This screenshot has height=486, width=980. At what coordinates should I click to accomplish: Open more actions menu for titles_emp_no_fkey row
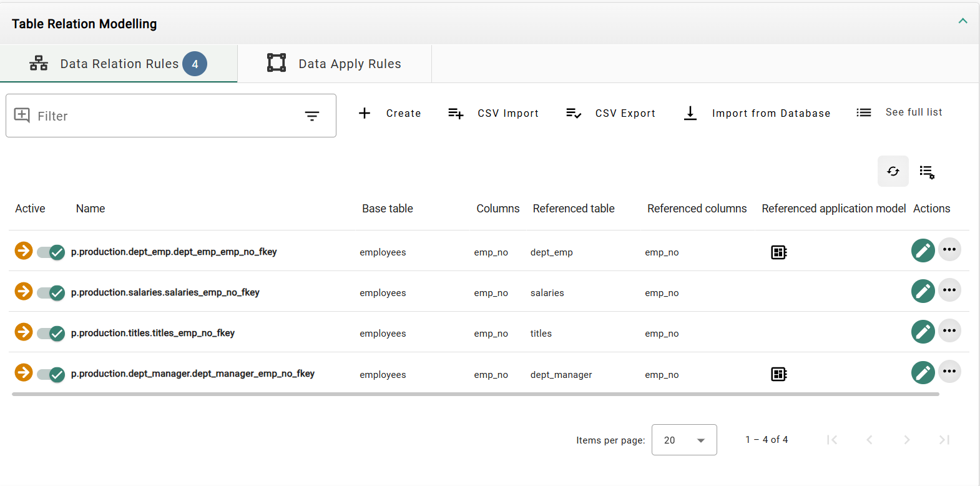click(949, 331)
